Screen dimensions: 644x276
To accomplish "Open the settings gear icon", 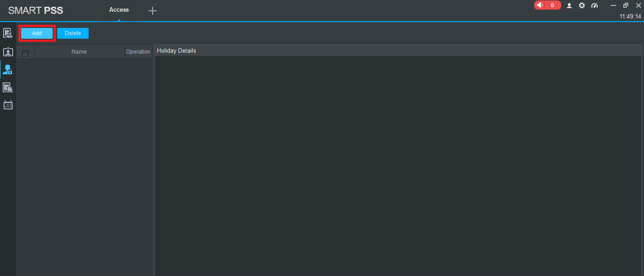I will tap(582, 5).
